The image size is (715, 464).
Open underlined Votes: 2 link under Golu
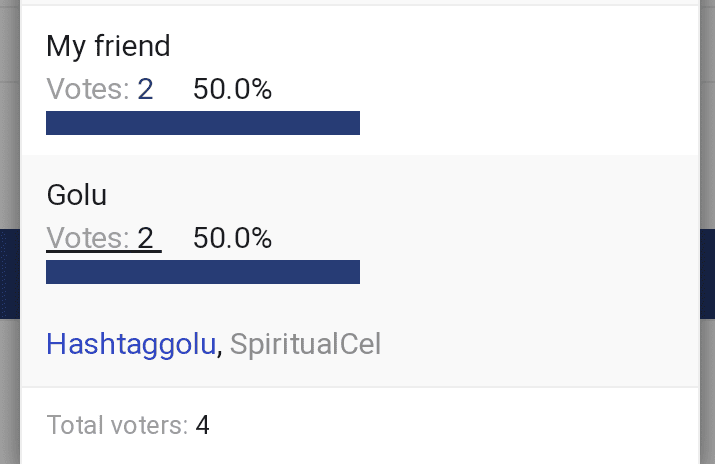click(103, 238)
